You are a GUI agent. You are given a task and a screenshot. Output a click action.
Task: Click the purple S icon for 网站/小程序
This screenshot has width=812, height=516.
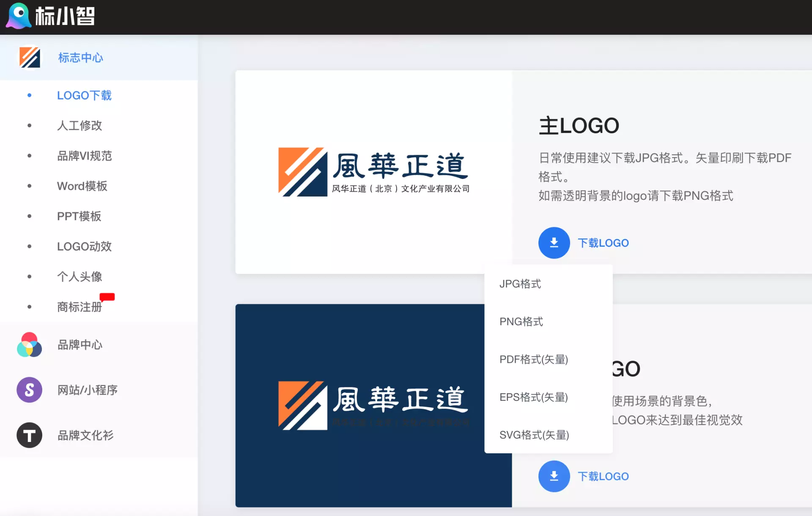click(x=29, y=390)
